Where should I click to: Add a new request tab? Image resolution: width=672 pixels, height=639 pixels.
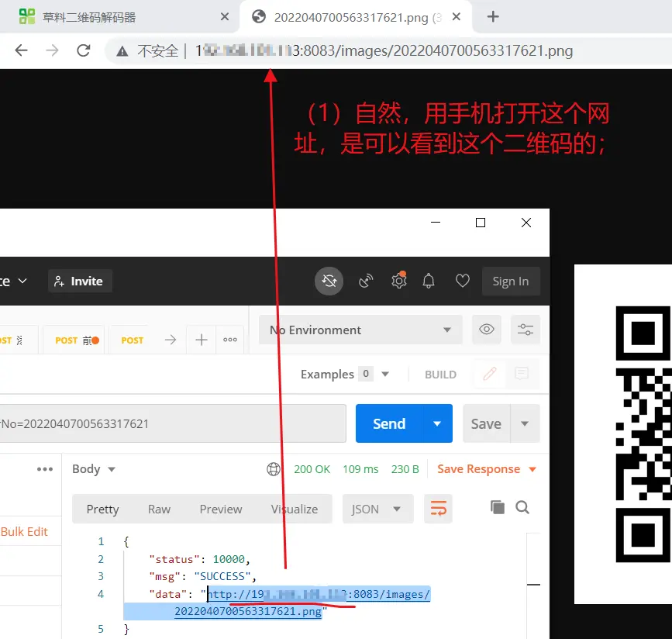pos(201,340)
